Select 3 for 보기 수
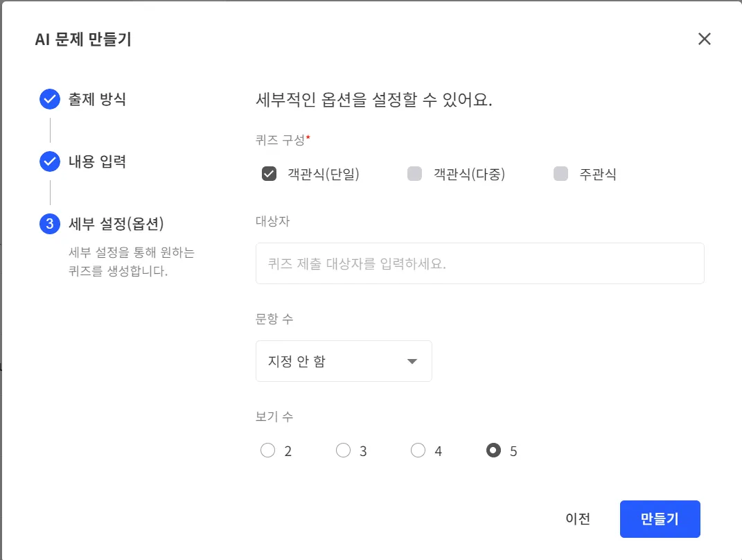Viewport: 742px width, 560px height. tap(343, 451)
